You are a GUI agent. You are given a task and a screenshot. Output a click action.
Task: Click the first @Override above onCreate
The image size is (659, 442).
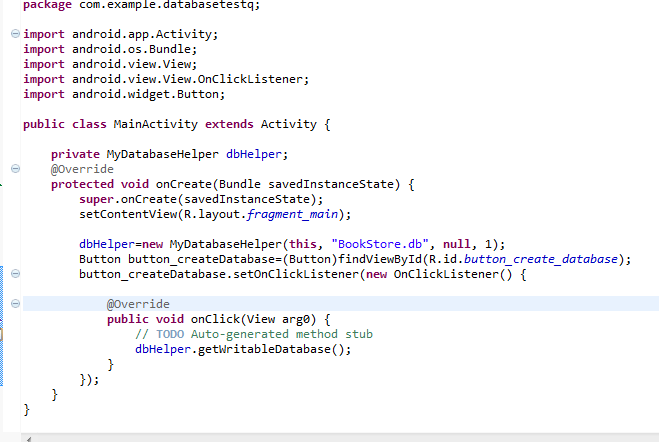82,169
